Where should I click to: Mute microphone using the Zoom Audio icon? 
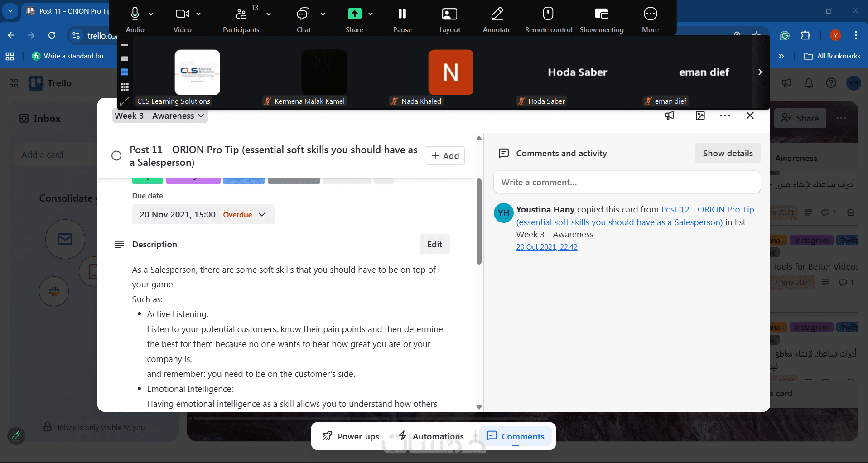tap(135, 14)
